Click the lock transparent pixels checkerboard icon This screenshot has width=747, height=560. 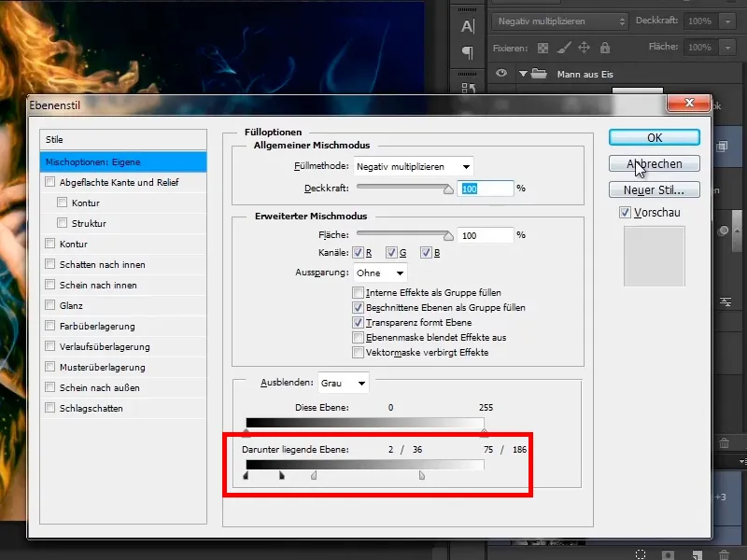click(543, 48)
